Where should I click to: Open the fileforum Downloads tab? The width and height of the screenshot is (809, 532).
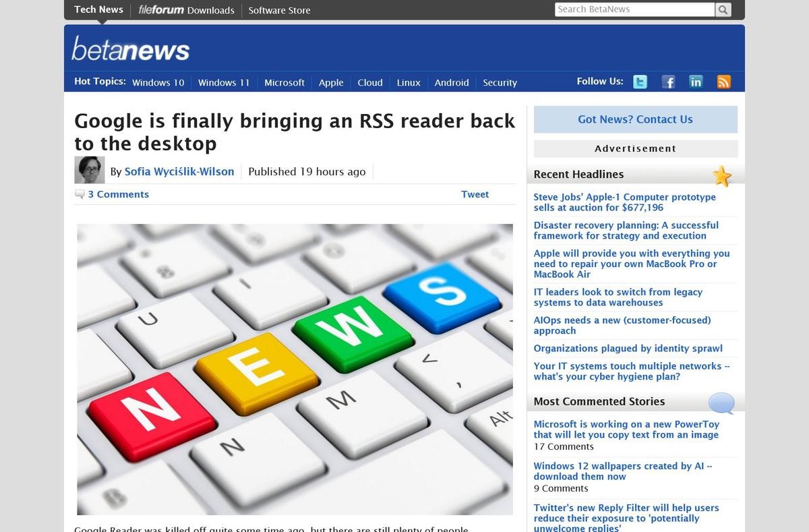(186, 10)
